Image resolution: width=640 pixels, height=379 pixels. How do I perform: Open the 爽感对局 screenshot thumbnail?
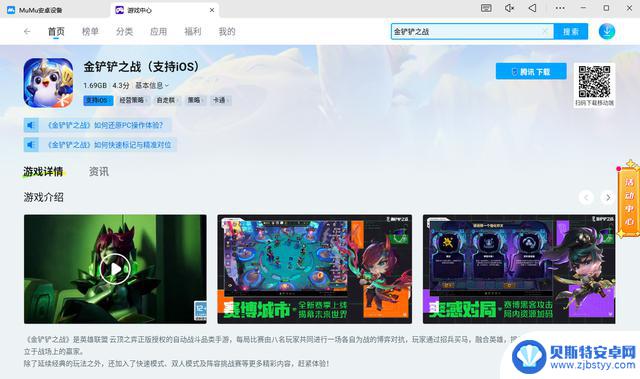point(519,269)
